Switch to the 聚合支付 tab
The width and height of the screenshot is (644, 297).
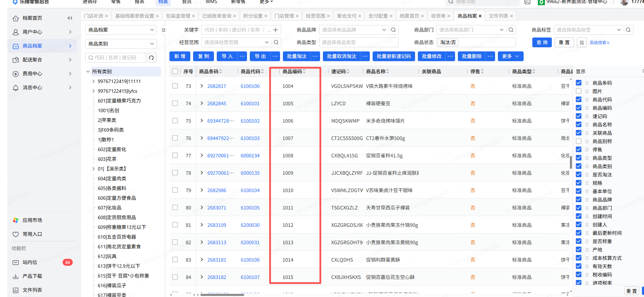pos(347,16)
